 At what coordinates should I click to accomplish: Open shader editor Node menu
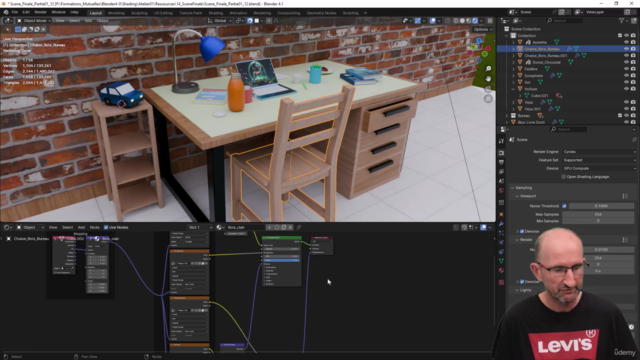95,227
